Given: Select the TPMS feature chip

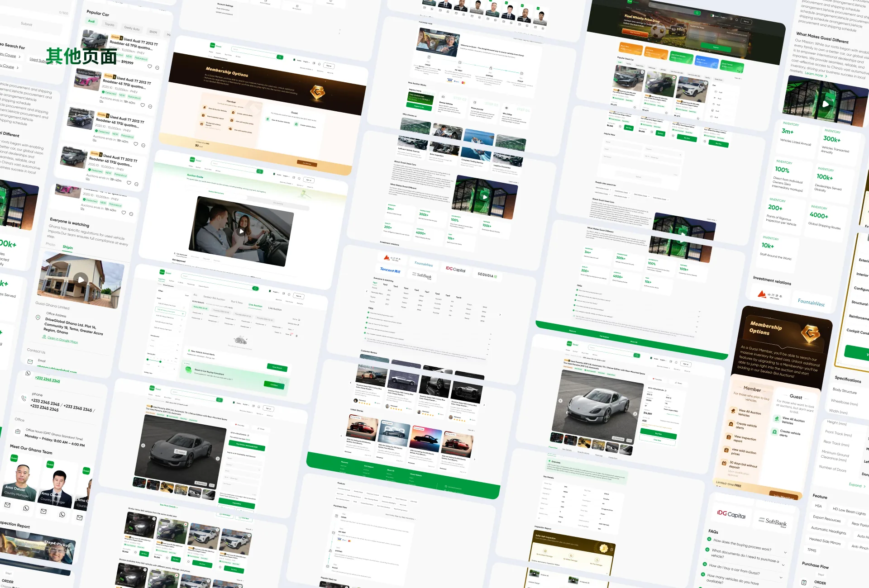Looking at the screenshot, I should pos(812,550).
